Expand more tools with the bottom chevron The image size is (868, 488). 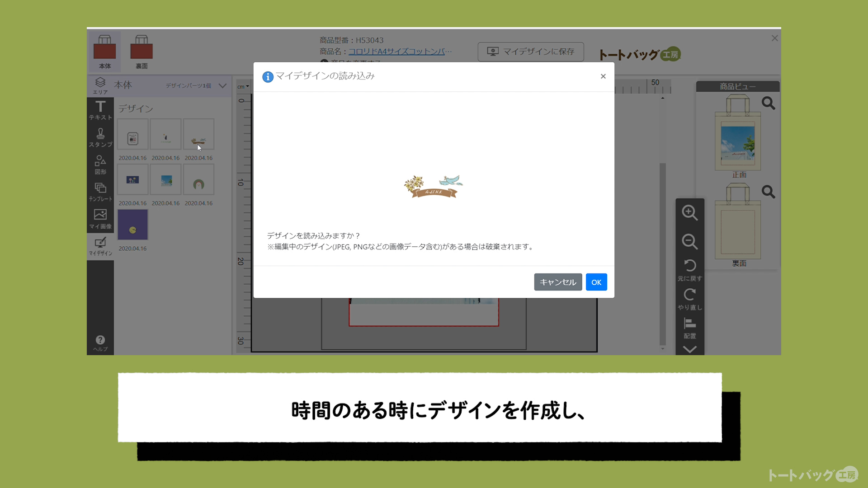tap(690, 349)
